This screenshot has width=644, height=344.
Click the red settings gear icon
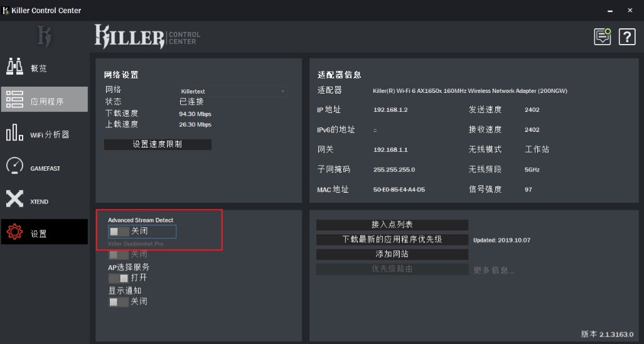(15, 232)
